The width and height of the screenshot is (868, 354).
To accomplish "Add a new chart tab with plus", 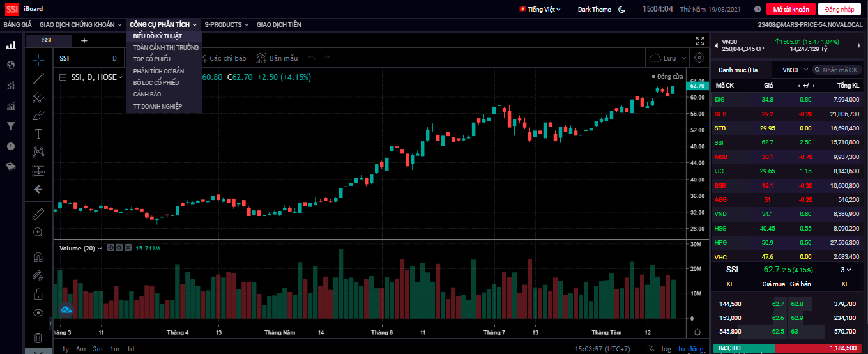I will tap(84, 40).
